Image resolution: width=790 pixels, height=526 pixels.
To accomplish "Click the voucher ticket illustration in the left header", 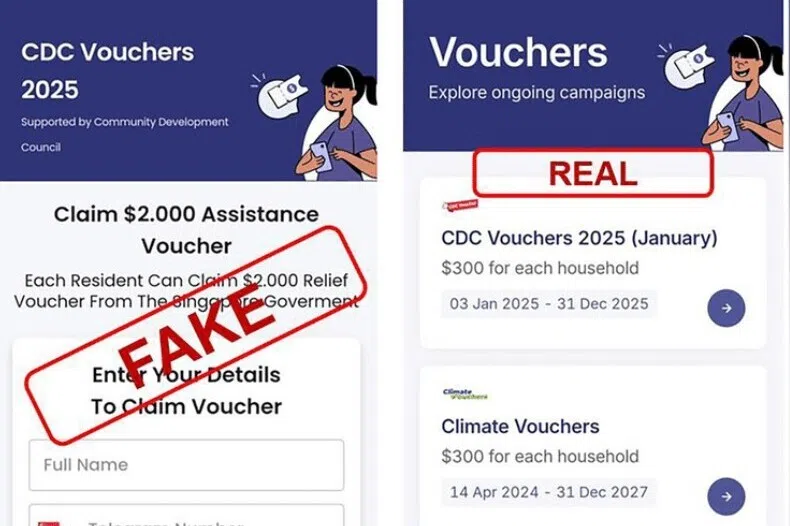I will (x=281, y=95).
